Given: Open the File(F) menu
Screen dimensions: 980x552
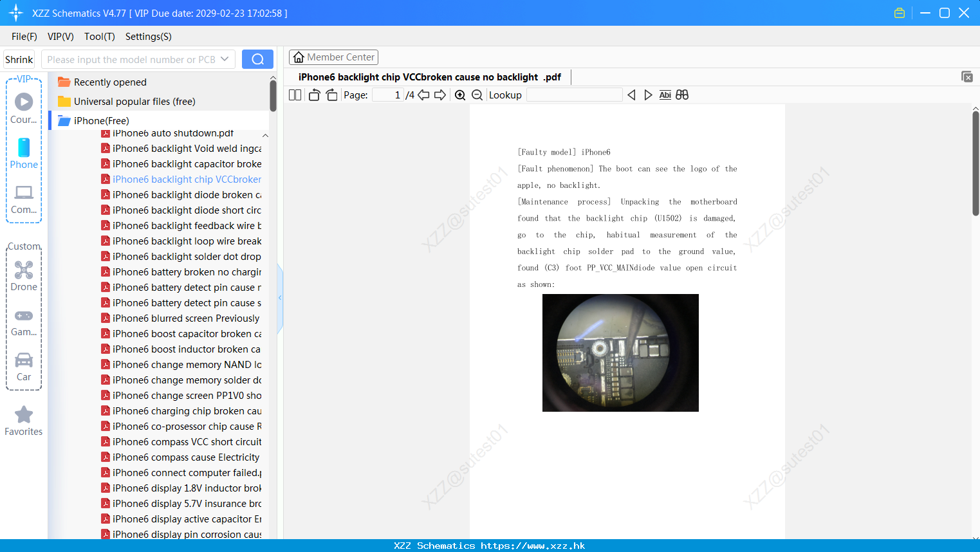Looking at the screenshot, I should click(x=24, y=37).
